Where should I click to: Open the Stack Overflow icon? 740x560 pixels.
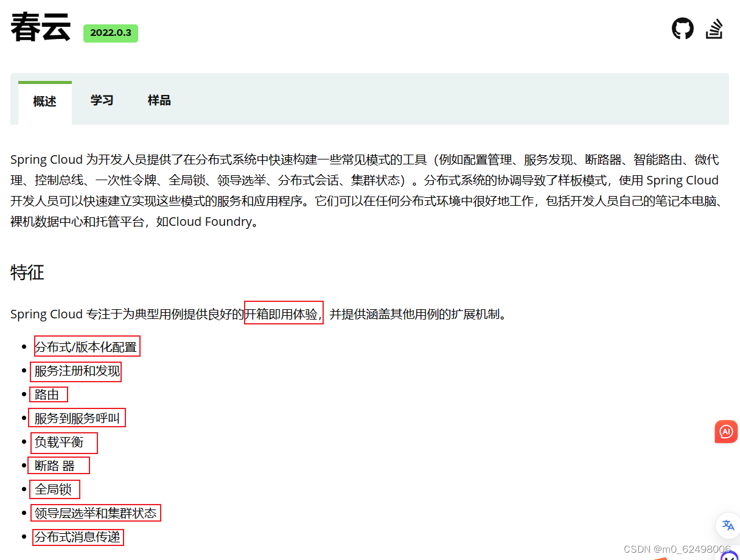click(x=714, y=29)
